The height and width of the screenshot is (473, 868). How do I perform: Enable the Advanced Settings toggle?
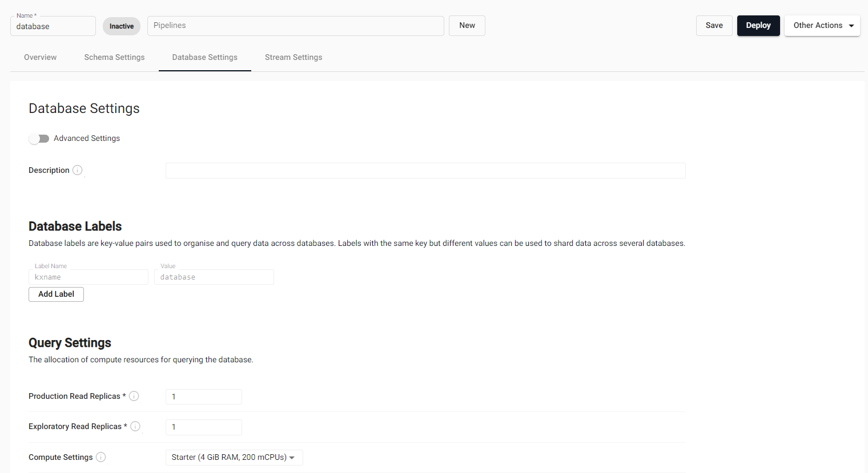pos(39,139)
